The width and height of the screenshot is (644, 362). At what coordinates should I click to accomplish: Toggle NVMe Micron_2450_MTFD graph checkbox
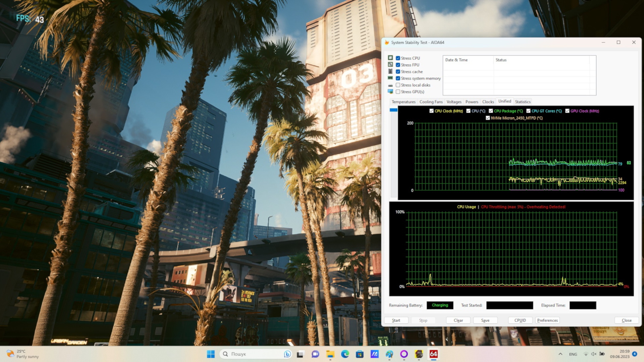(488, 118)
